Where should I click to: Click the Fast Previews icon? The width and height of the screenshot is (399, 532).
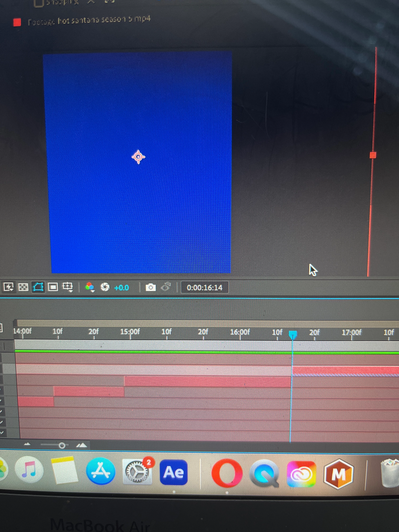(x=9, y=287)
